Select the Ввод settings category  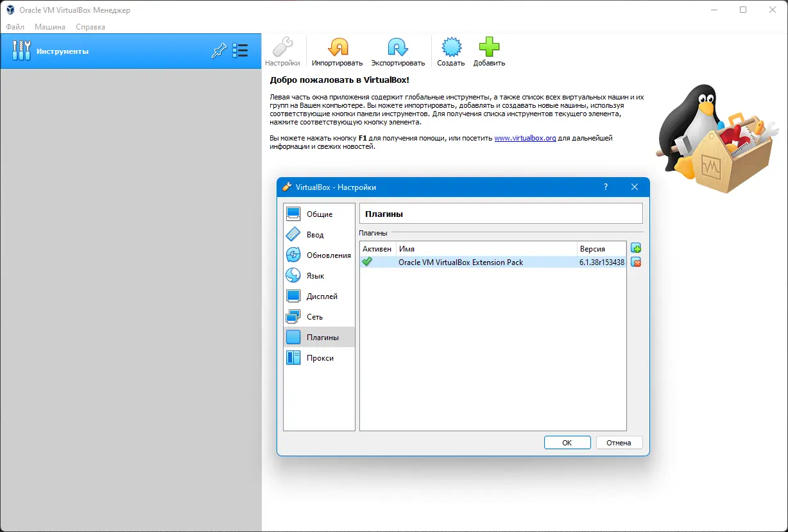click(319, 234)
